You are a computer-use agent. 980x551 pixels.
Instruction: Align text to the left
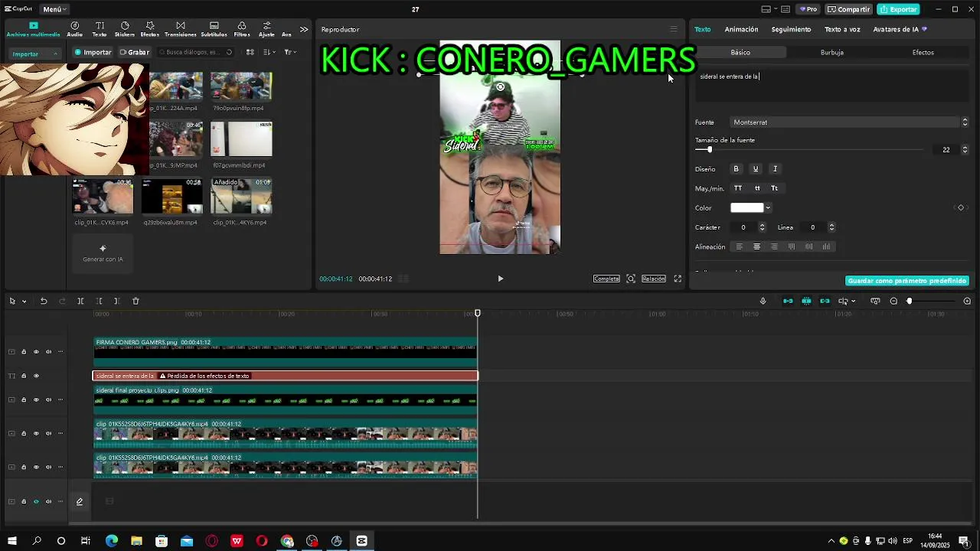[x=739, y=246]
